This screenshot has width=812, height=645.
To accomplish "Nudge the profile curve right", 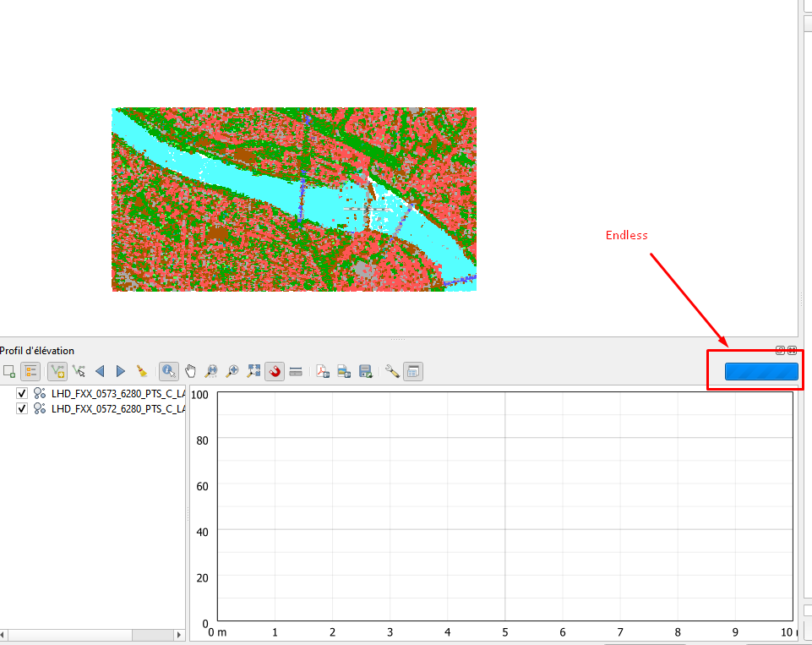I will tap(120, 370).
